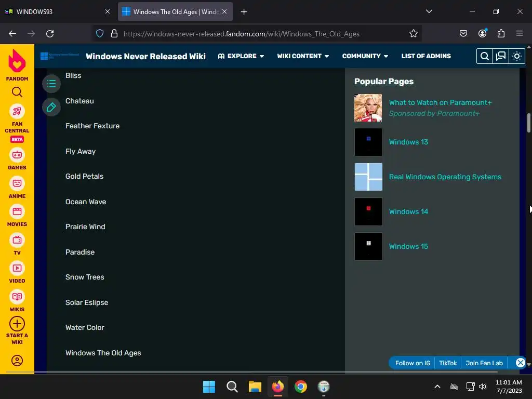Bookmark this page with star icon
Image resolution: width=532 pixels, height=399 pixels.
(x=413, y=34)
